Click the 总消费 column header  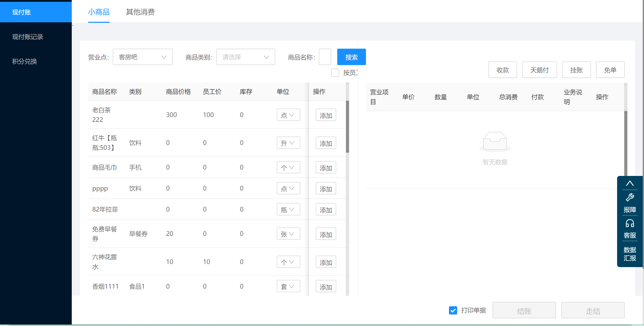tap(508, 97)
